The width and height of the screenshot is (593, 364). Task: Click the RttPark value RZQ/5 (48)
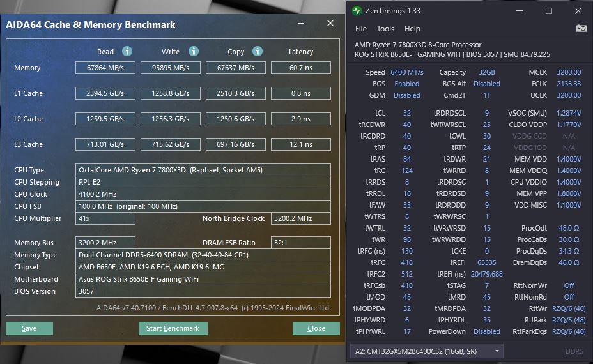(x=569, y=320)
